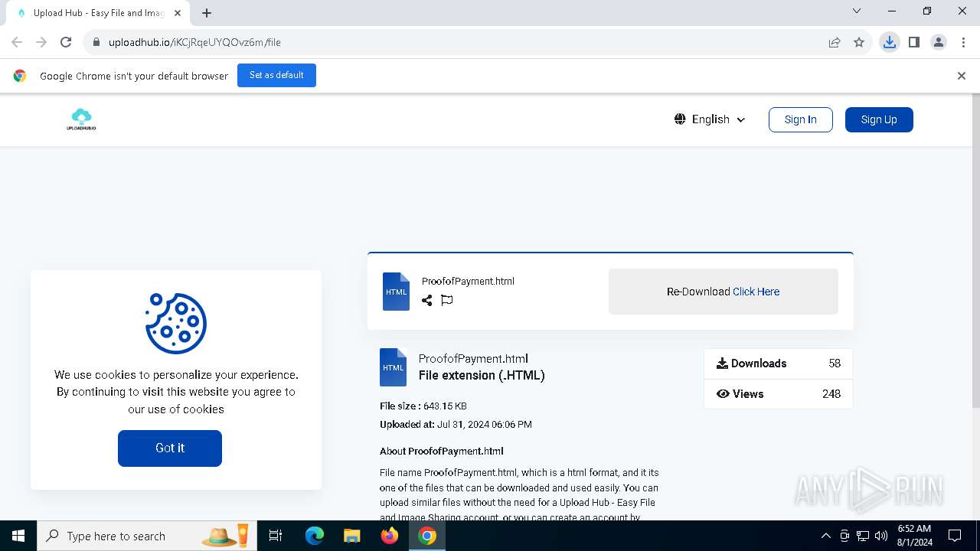The image size is (980, 551).
Task: Open Chrome downloads icon in toolbar
Action: coord(889,42)
